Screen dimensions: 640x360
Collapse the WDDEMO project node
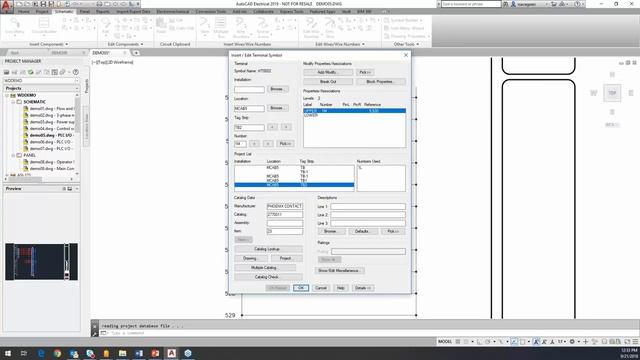pos(7,95)
